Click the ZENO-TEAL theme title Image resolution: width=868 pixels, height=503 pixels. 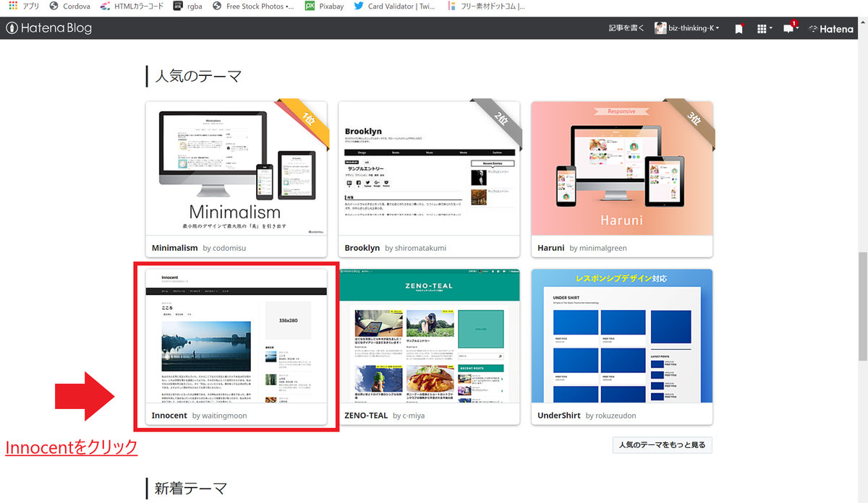(366, 416)
